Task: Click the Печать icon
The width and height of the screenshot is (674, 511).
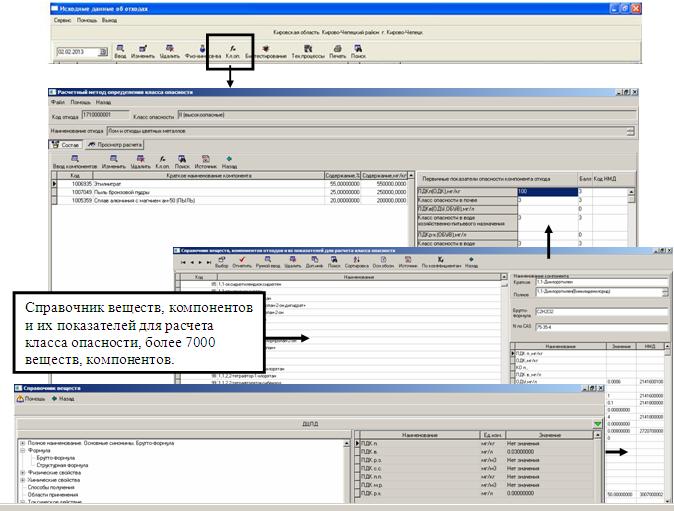Action: [x=338, y=51]
